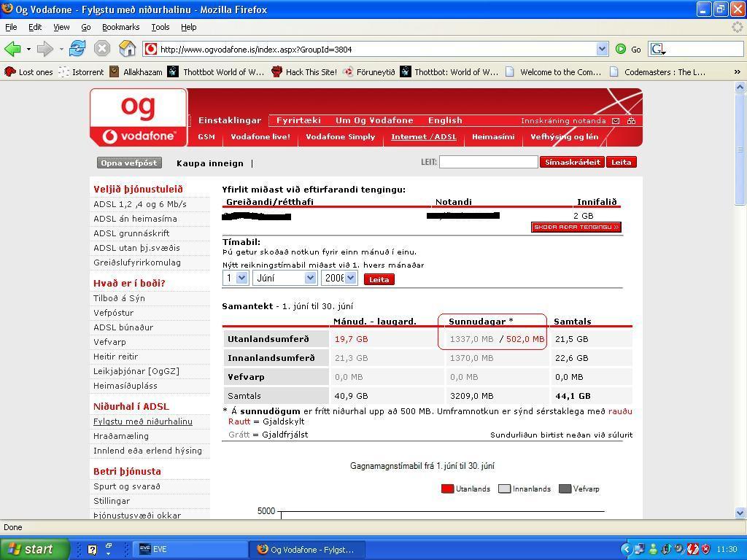Open the day dropdown showing 1
This screenshot has height=560, width=747.
click(236, 278)
